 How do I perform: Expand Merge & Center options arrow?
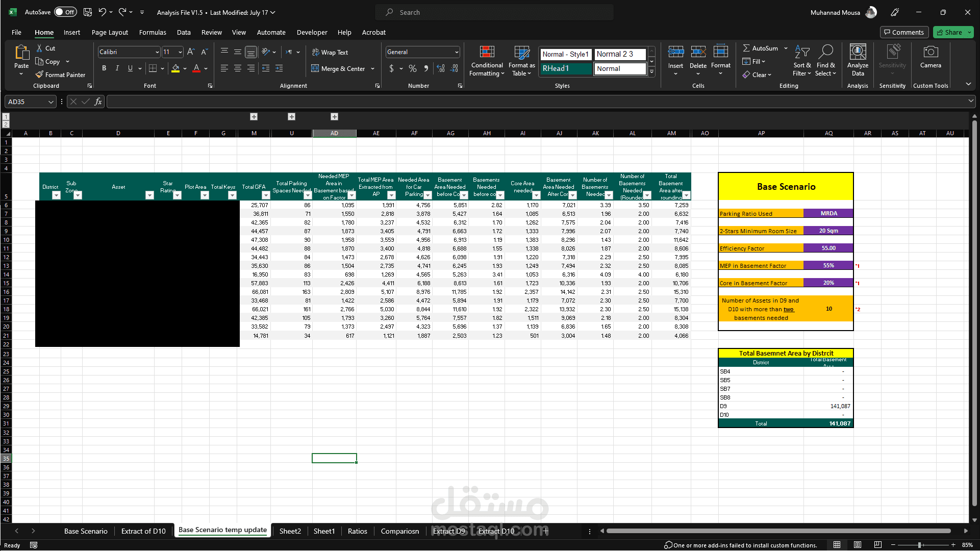pyautogui.click(x=372, y=68)
